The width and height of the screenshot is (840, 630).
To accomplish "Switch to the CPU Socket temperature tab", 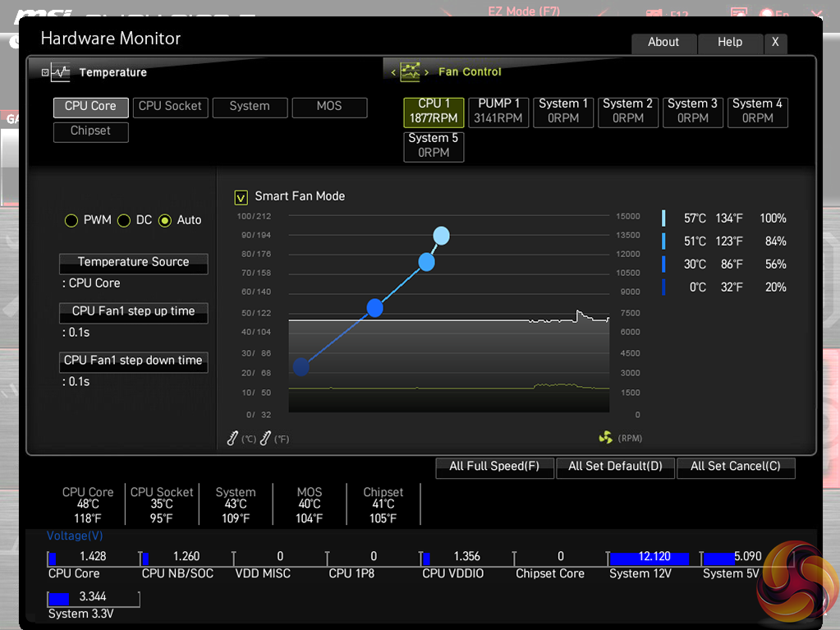I will click(170, 107).
